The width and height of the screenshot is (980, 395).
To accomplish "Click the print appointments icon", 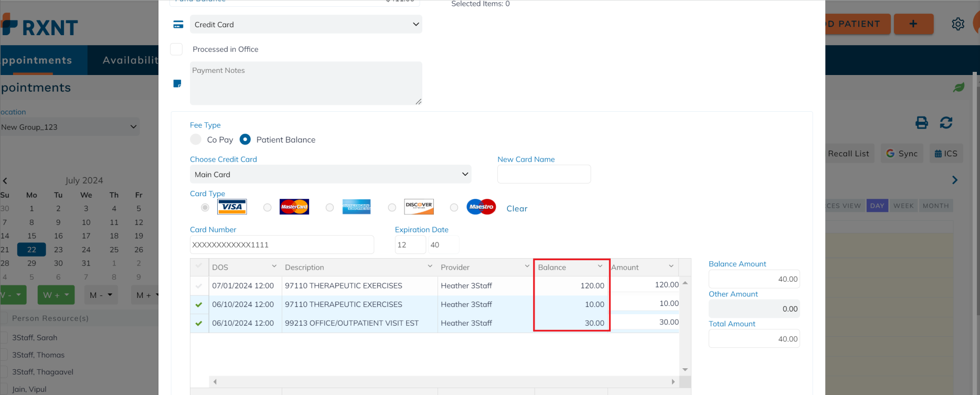I will coord(921,123).
